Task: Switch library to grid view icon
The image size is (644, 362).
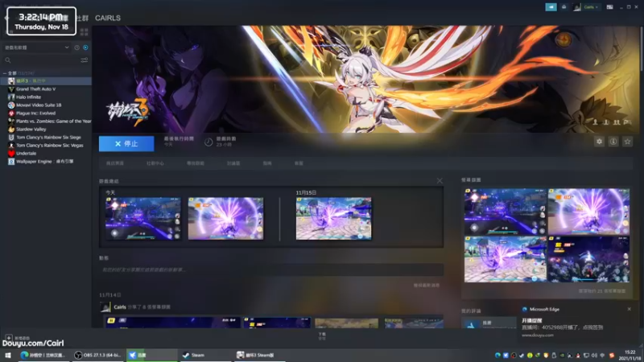Action: 85,32
